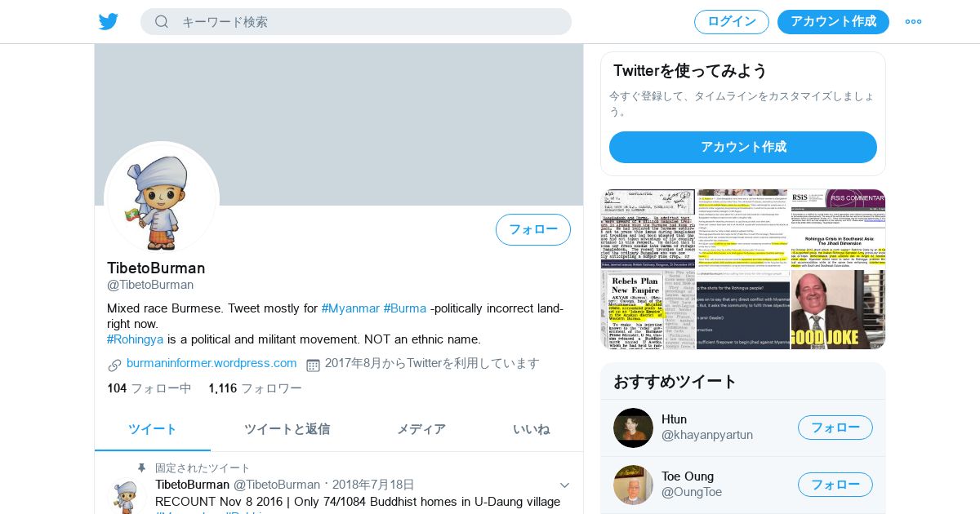Switch to the ツイートと返信 tab
980x514 pixels.
[287, 429]
